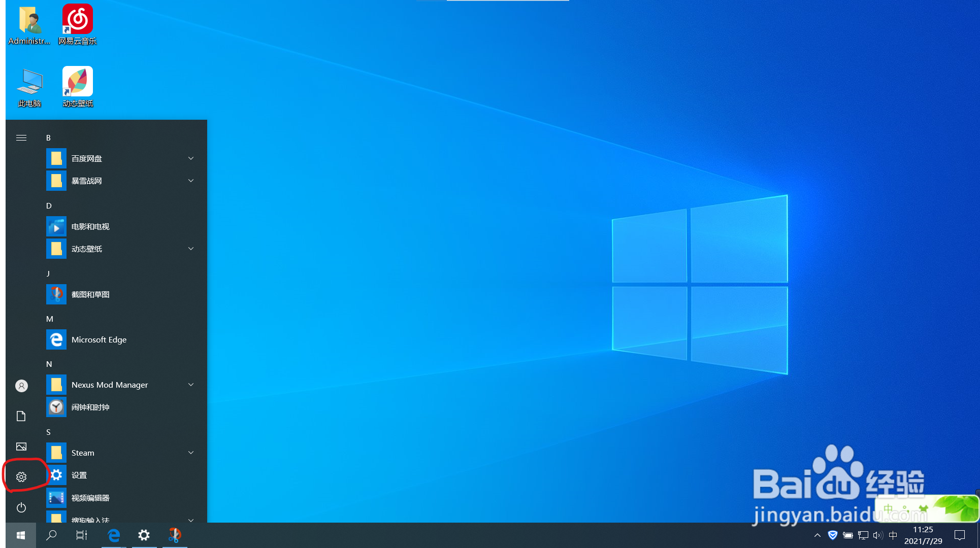Open 截图和草图 snipping app
Screen dimensions: 980x548
point(90,294)
